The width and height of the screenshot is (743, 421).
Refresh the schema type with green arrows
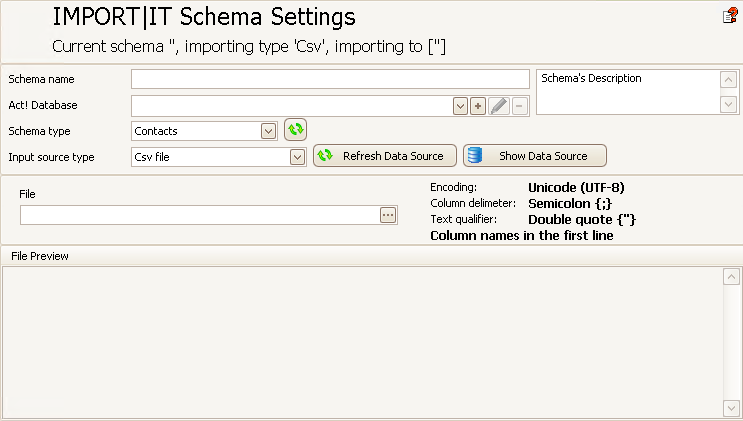tap(295, 129)
